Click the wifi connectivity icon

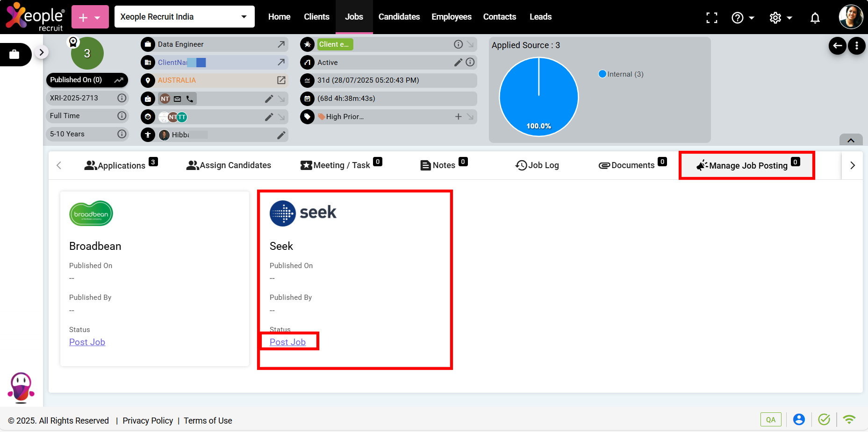coord(849,419)
